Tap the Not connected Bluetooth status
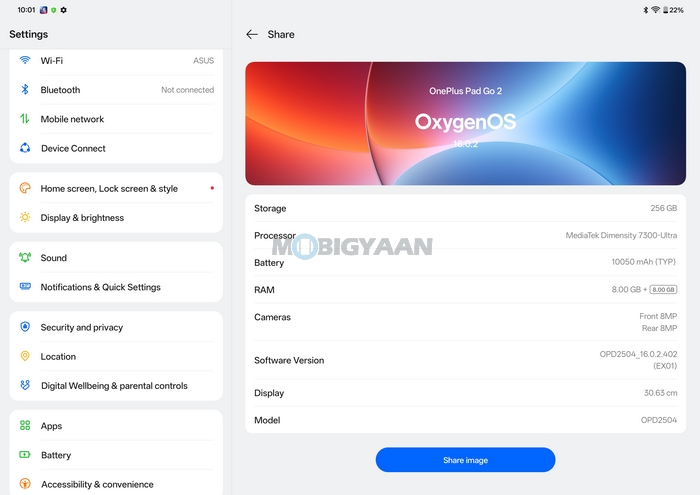The height and width of the screenshot is (495, 700). coord(188,90)
